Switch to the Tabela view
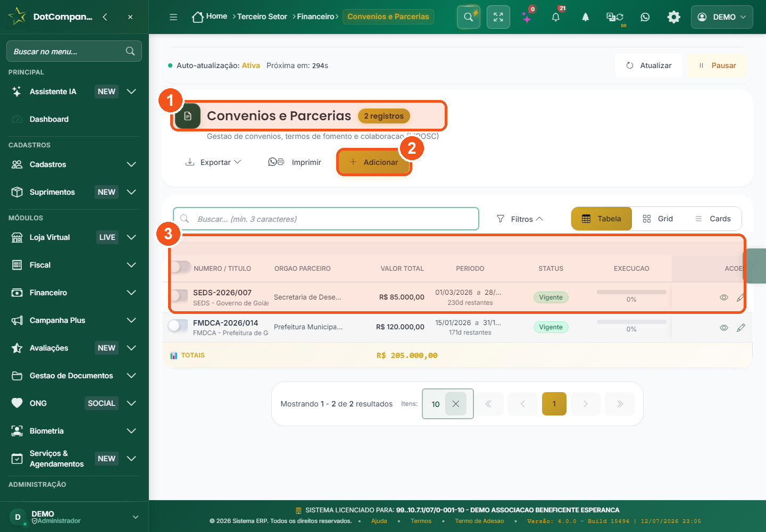Image resolution: width=766 pixels, height=532 pixels. pos(602,219)
